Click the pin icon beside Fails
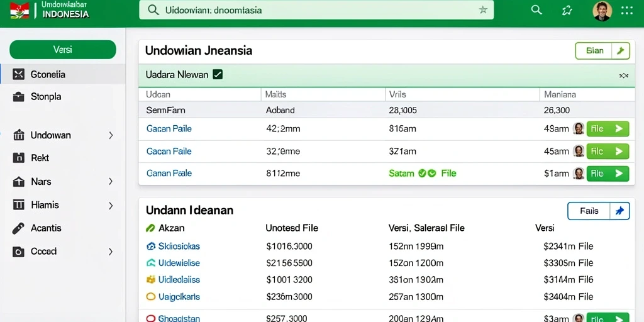The image size is (644, 322). pyautogui.click(x=619, y=211)
